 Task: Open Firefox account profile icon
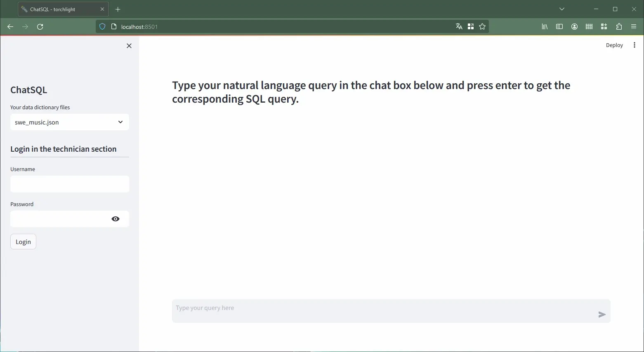[x=574, y=27]
